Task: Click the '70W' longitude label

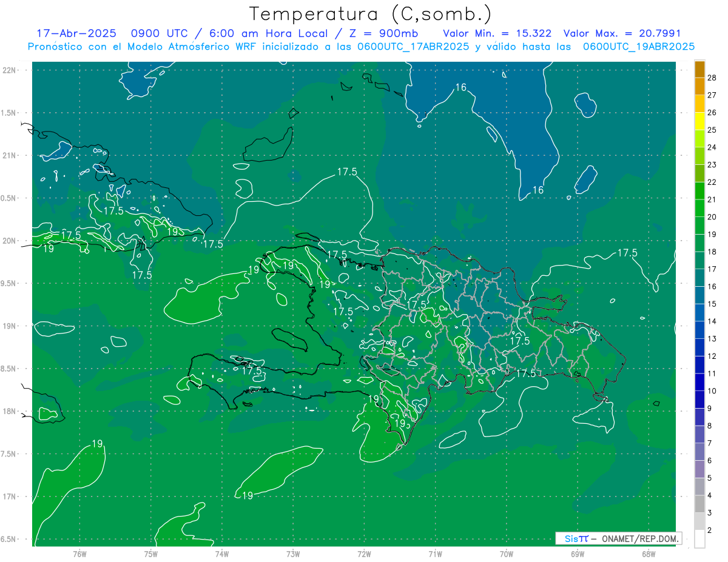Action: coord(506,554)
